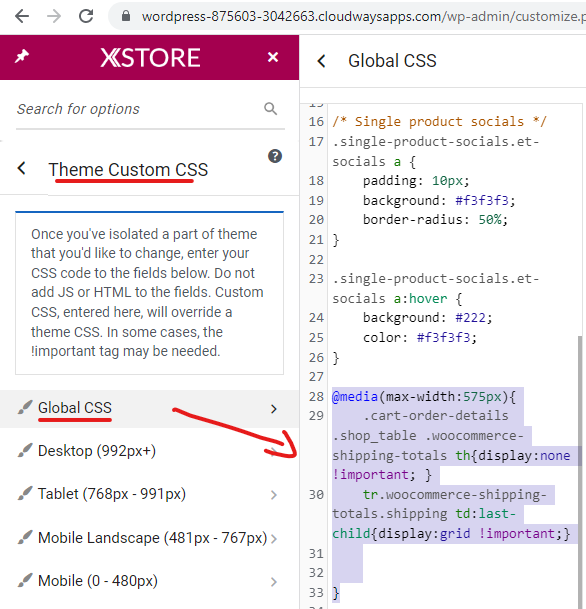Click the 'Theme Custom CSS' heading

128,170
